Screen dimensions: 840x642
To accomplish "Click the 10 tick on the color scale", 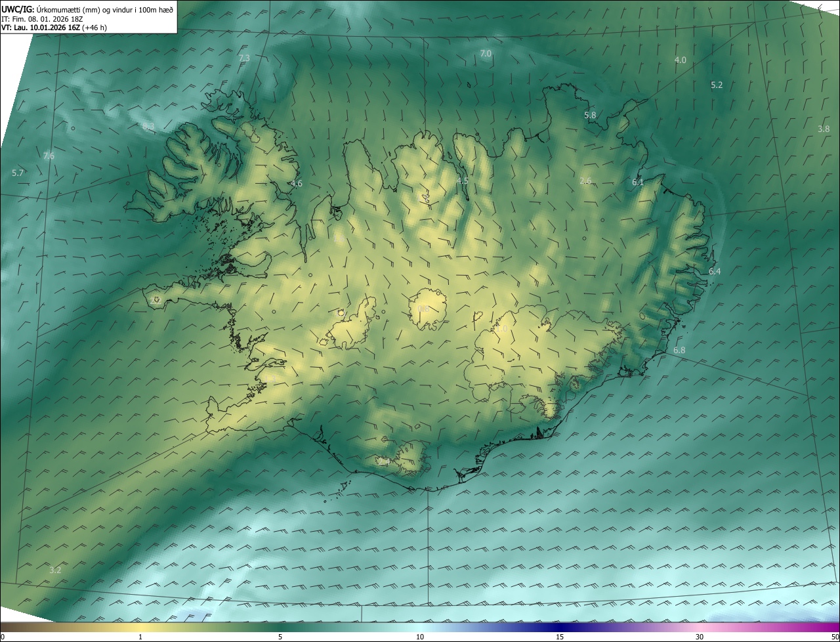I will coord(420,637).
